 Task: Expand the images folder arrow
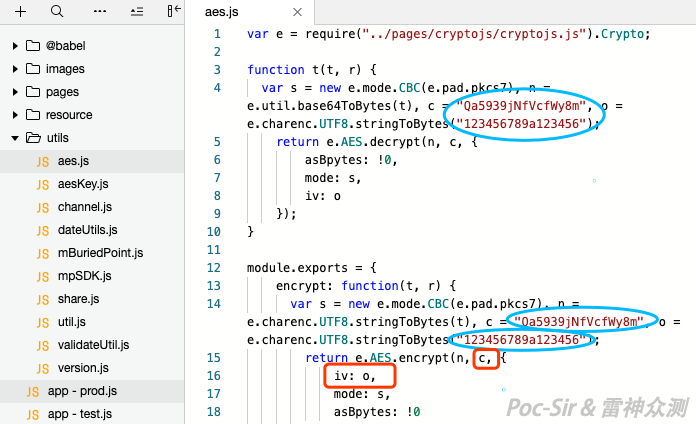click(x=15, y=69)
